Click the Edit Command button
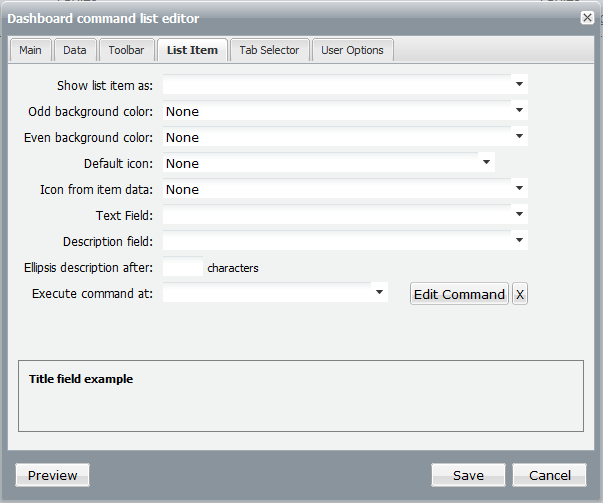The width and height of the screenshot is (603, 503). coord(459,294)
